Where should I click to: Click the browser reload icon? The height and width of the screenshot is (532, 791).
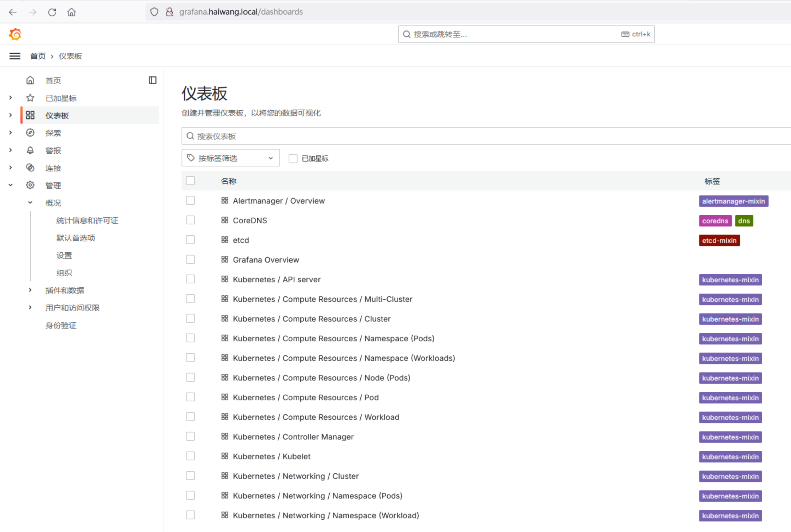click(x=52, y=12)
